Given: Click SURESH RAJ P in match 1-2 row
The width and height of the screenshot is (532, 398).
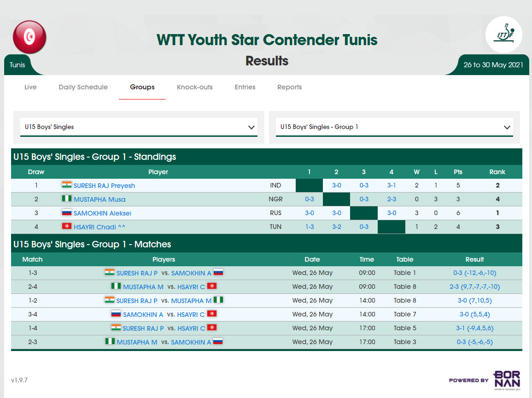Looking at the screenshot, I should pyautogui.click(x=137, y=301).
